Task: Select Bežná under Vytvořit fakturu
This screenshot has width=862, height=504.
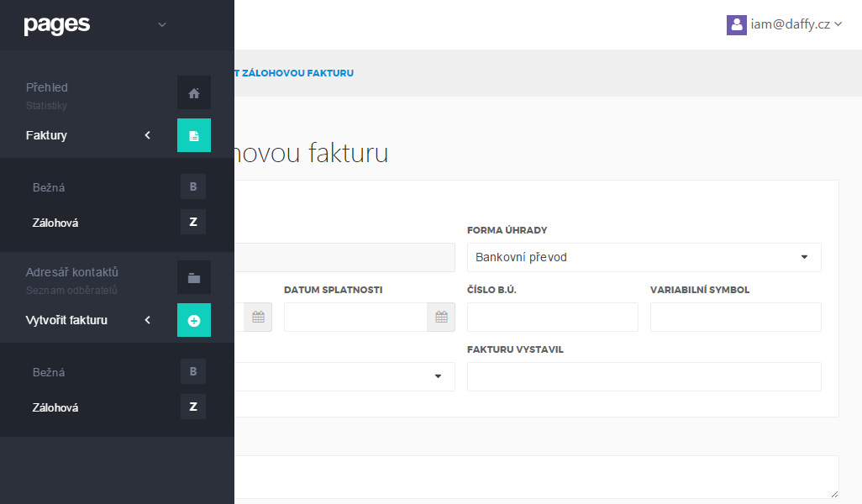Action: pyautogui.click(x=49, y=372)
